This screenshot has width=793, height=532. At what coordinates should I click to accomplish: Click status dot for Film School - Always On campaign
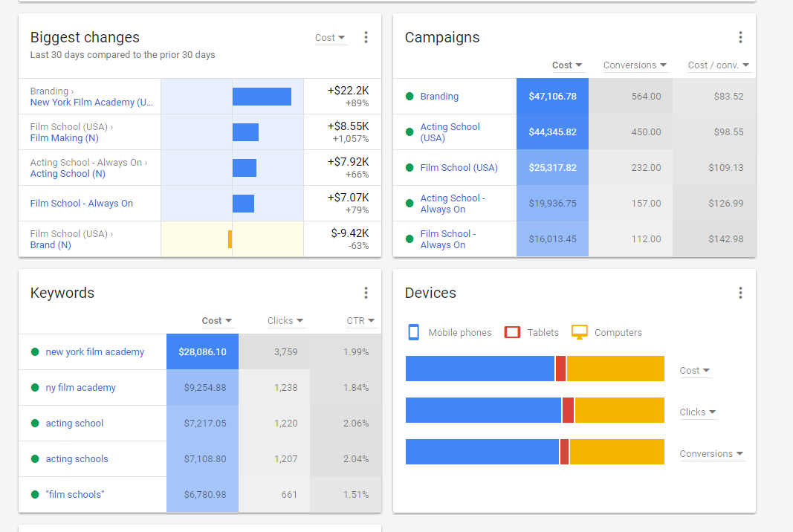point(410,239)
